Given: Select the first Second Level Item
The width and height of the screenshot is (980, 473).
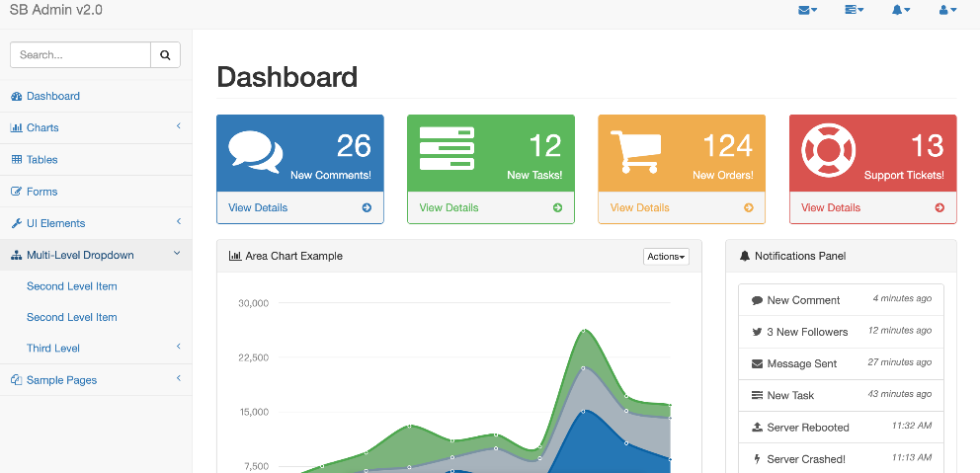Looking at the screenshot, I should click(96, 286).
